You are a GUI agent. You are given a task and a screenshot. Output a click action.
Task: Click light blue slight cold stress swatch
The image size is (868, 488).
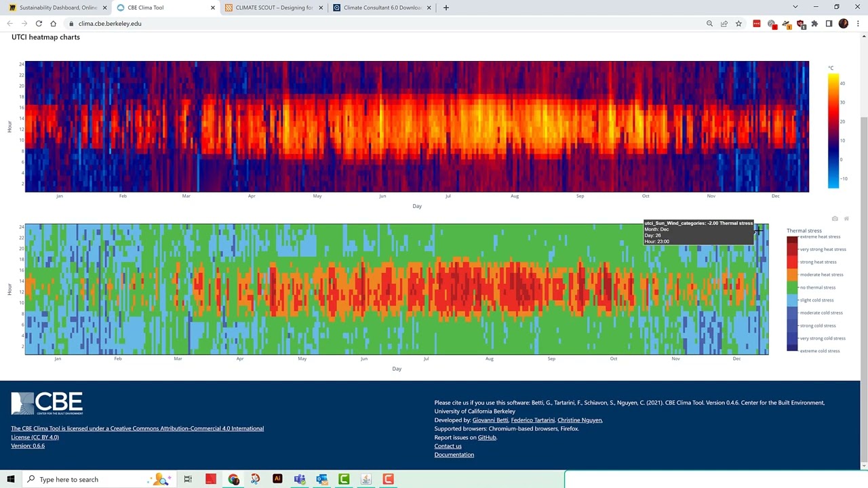click(792, 300)
